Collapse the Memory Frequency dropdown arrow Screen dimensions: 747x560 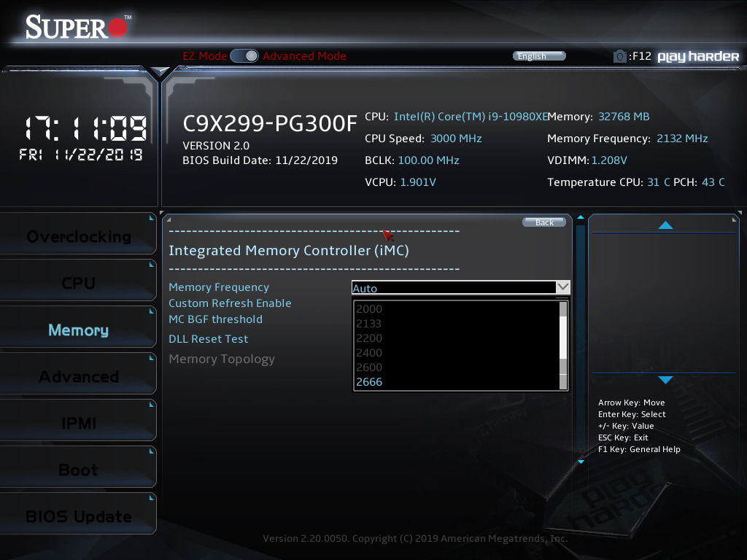click(x=562, y=287)
